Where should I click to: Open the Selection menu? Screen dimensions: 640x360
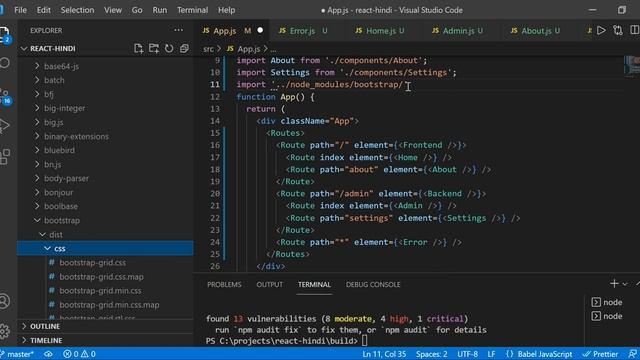(77, 10)
